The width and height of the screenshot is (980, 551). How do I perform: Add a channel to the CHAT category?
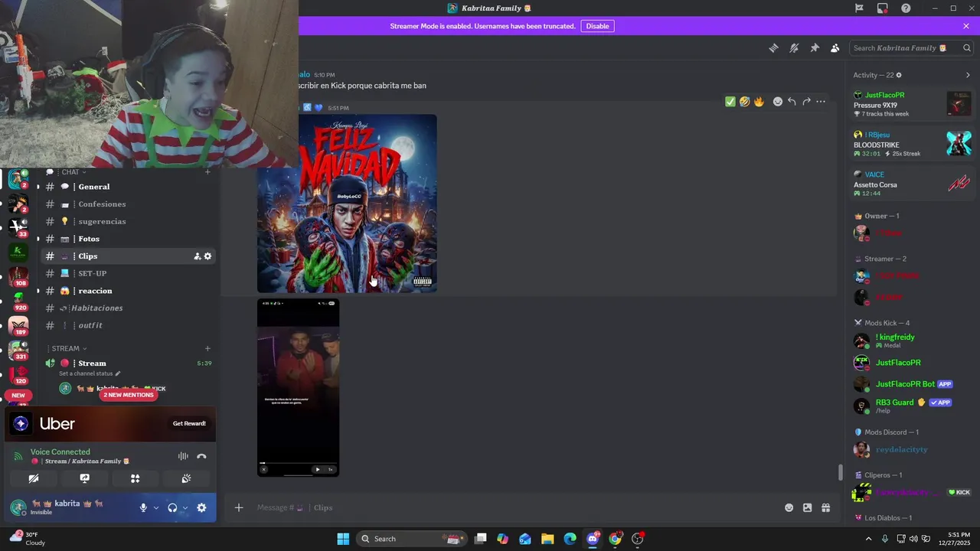[207, 172]
